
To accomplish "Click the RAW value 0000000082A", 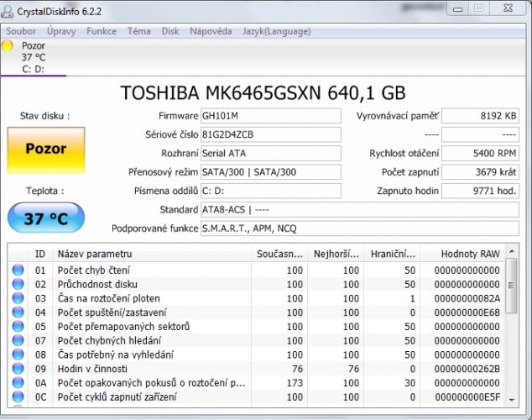I will pos(467,298).
